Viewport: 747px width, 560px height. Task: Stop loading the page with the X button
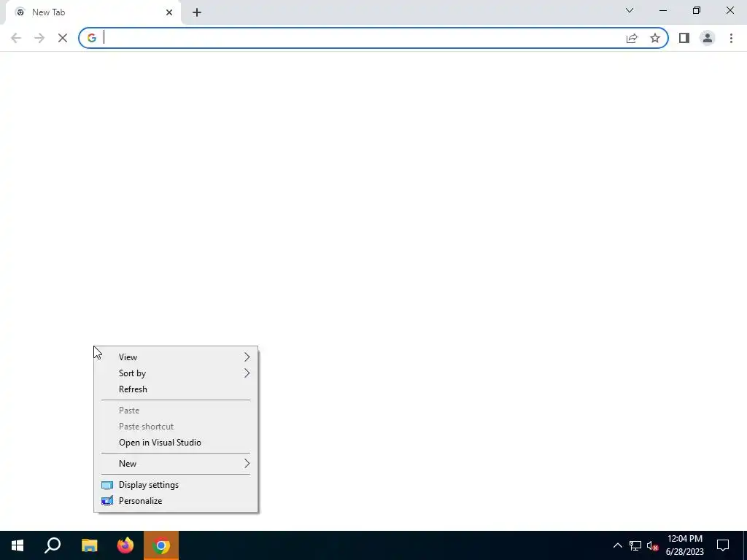(63, 38)
